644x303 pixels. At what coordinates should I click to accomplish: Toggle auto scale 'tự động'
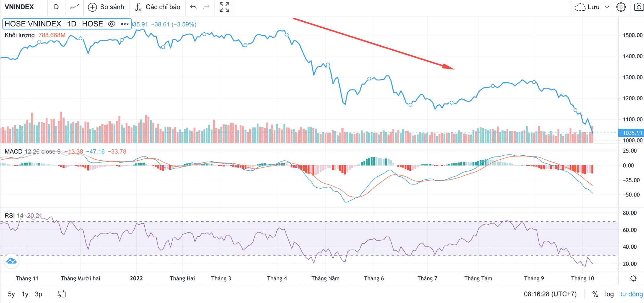coord(631,294)
